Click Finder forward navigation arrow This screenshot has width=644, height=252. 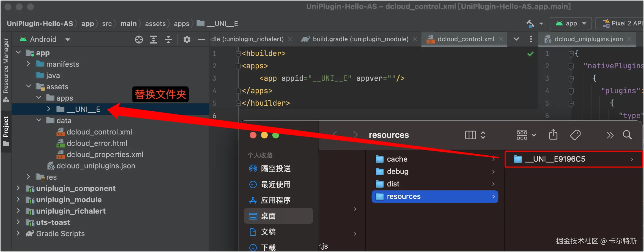click(x=355, y=135)
